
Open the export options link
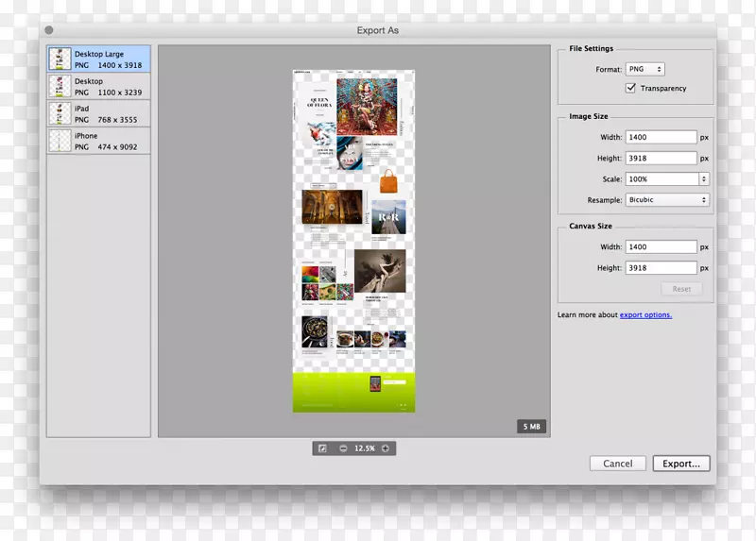pyautogui.click(x=645, y=314)
